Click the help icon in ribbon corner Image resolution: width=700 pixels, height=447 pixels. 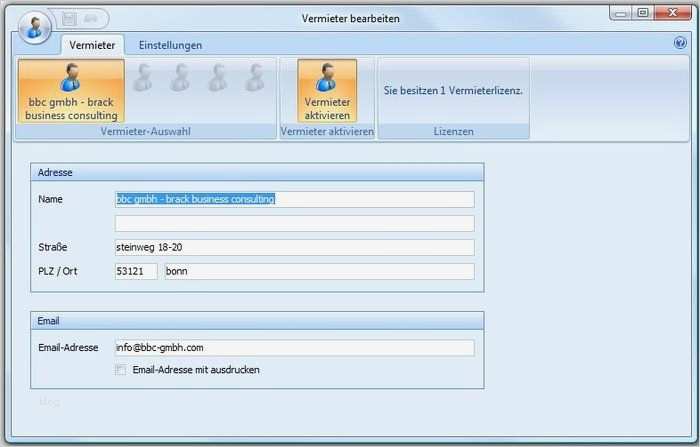[680, 43]
